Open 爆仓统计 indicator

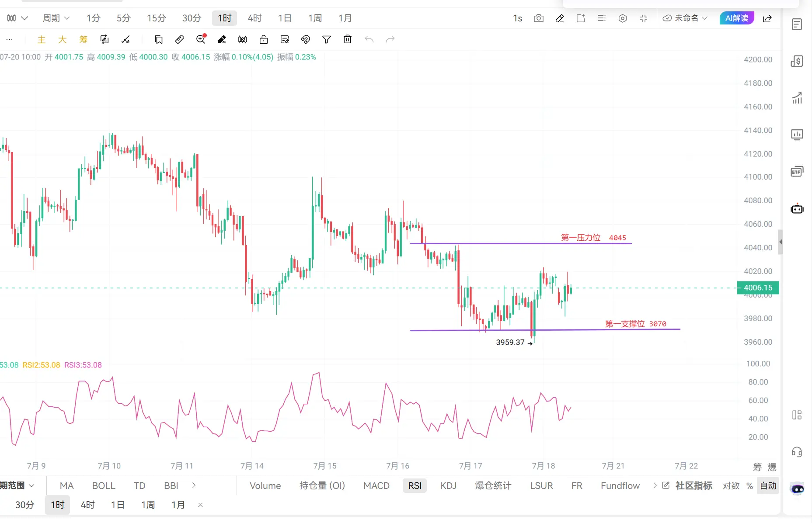click(x=493, y=485)
